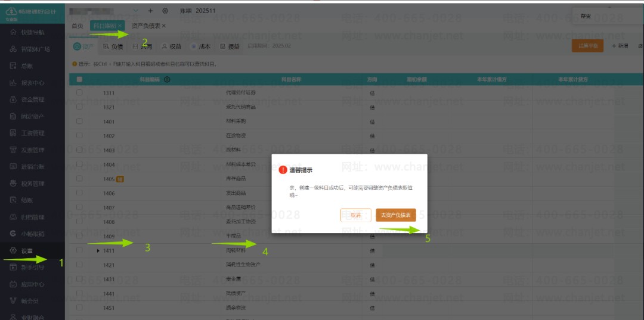Open the account set dropdown chevron
Viewport: 644px width, 320px height.
137,11
